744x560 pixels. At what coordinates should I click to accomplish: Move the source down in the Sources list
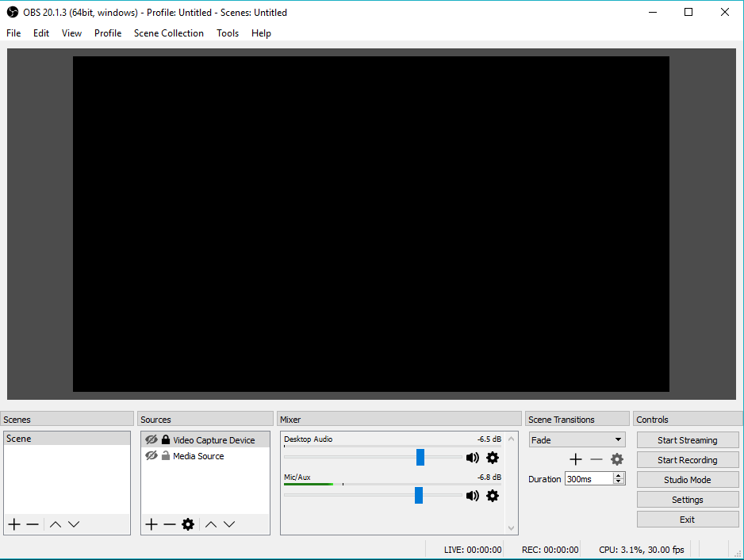(x=229, y=524)
